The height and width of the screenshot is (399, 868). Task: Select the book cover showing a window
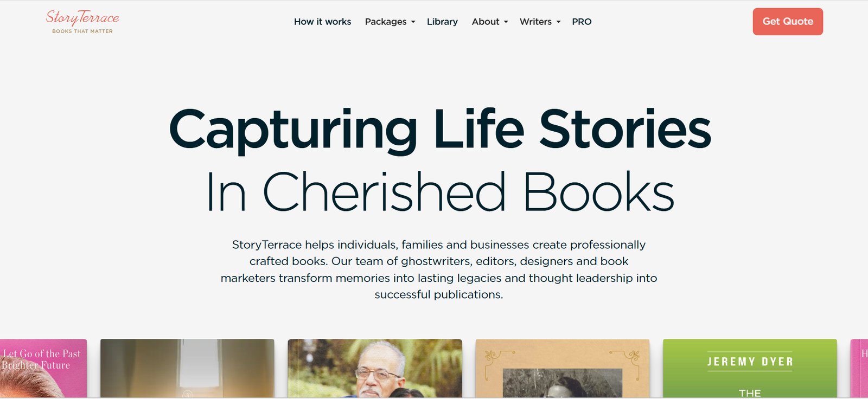(x=187, y=369)
